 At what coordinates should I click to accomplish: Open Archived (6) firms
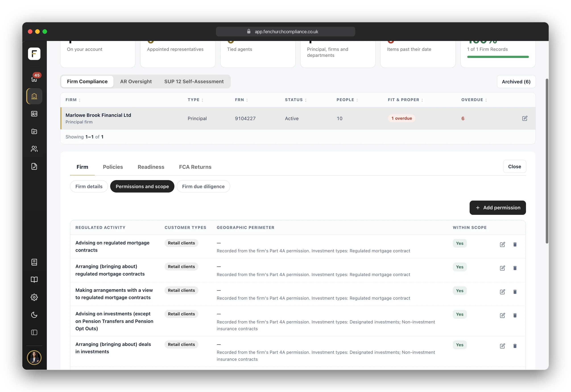tap(516, 82)
